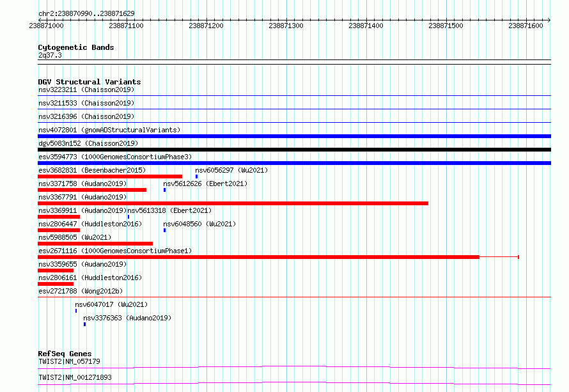Click the TWIST2|NM_057179 gene label
569x392 pixels.
coord(69,361)
